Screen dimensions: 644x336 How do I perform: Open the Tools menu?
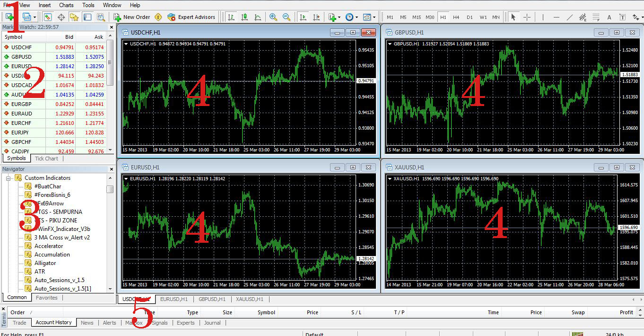[88, 5]
